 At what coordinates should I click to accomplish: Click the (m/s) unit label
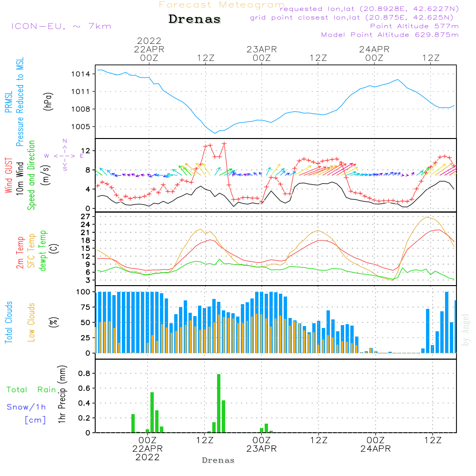(x=46, y=175)
